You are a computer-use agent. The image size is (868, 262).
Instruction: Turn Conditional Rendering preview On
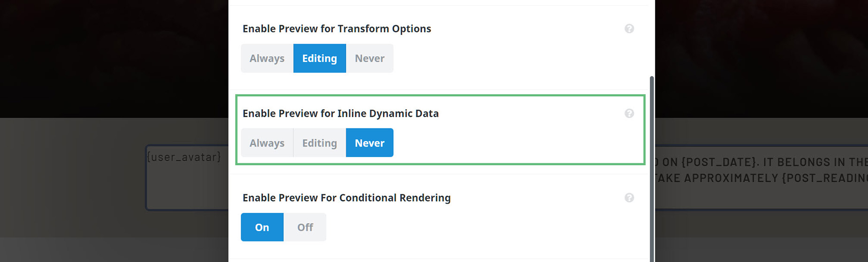tap(262, 227)
